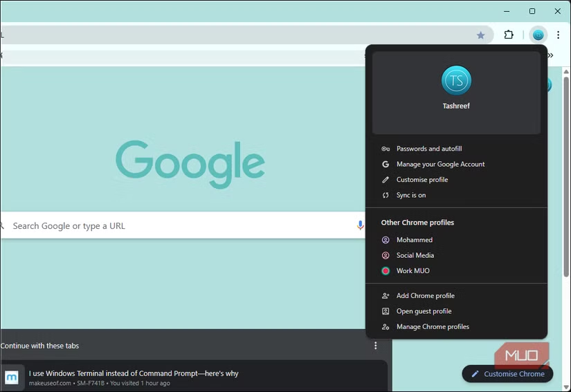This screenshot has height=392, width=571.
Task: Open Manage Chrome profiles
Action: [433, 327]
